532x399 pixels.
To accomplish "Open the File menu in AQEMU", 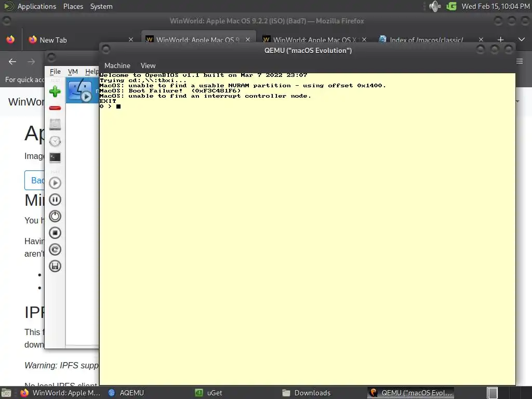I will (x=55, y=71).
